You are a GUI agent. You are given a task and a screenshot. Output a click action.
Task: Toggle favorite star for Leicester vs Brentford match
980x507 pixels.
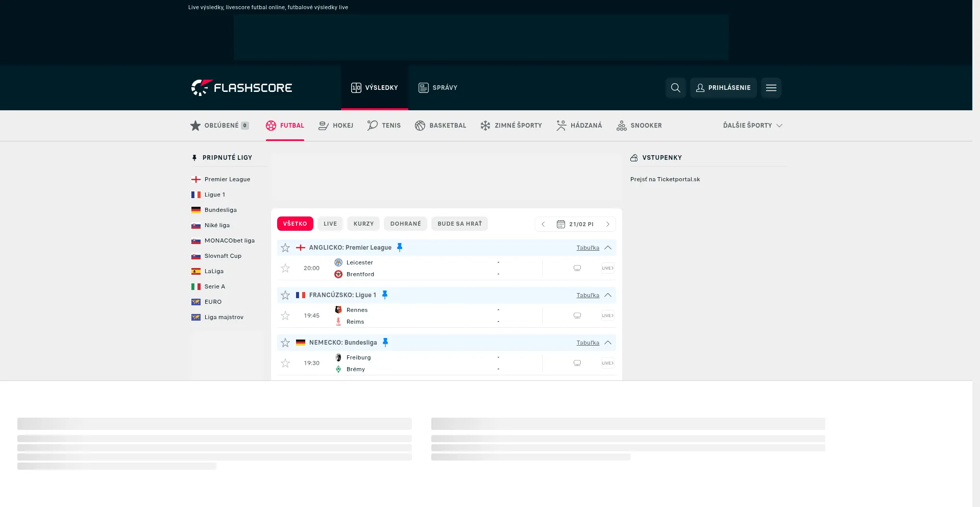[285, 268]
